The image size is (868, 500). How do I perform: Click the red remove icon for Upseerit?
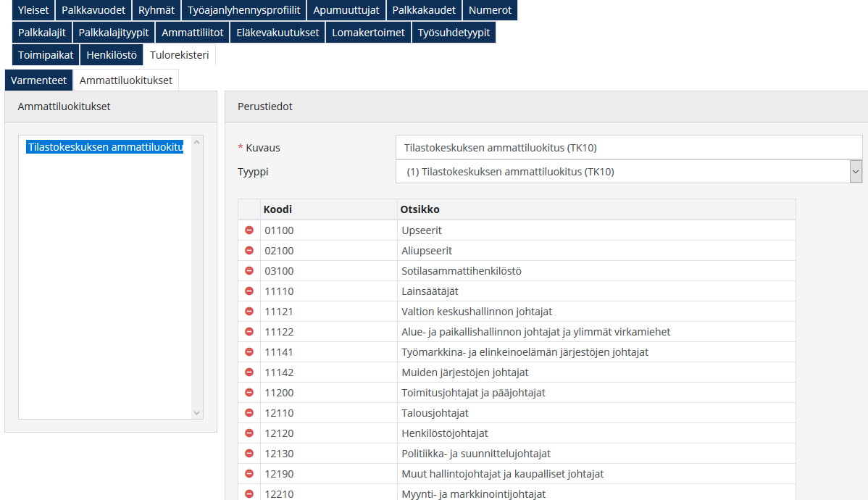249,230
